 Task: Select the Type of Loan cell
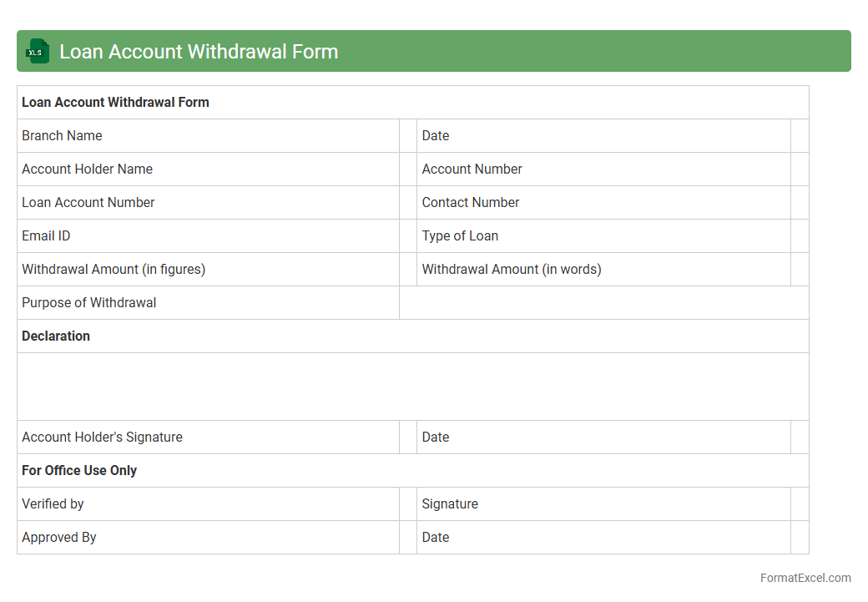603,236
